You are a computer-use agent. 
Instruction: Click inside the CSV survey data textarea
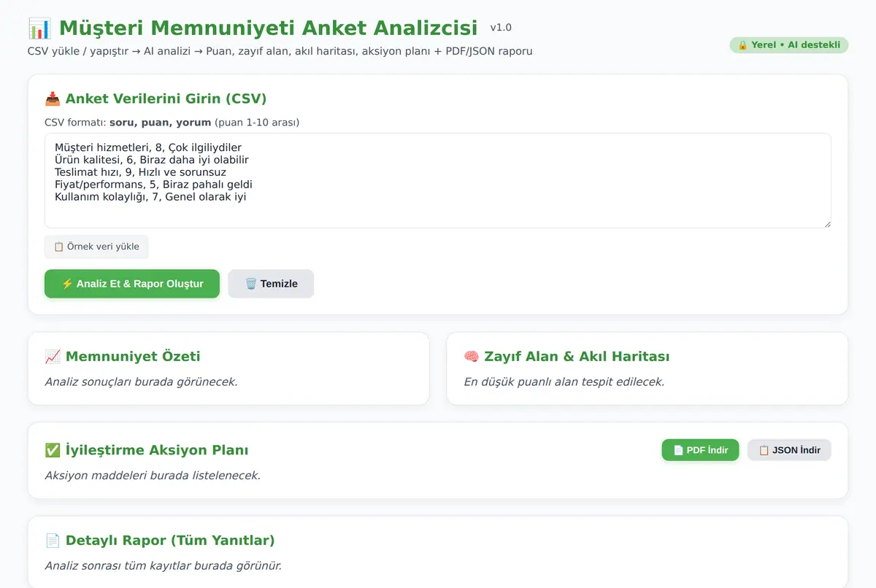tap(438, 181)
